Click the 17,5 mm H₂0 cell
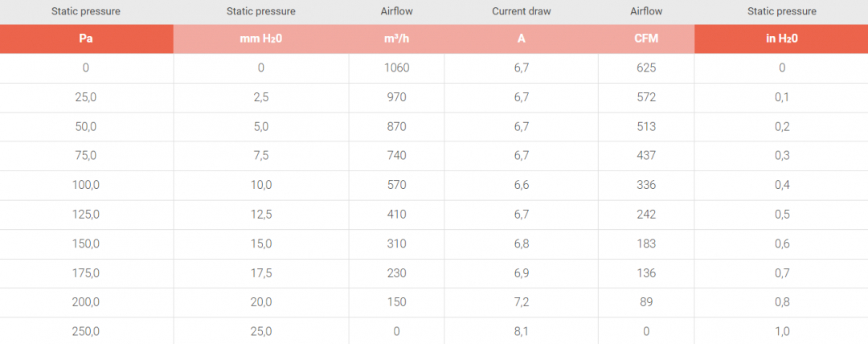 tap(260, 273)
